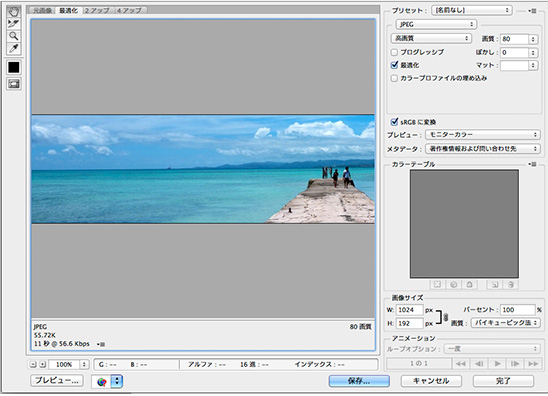
Task: Enable カラープロファイルの埋め込み checkbox
Action: [394, 78]
